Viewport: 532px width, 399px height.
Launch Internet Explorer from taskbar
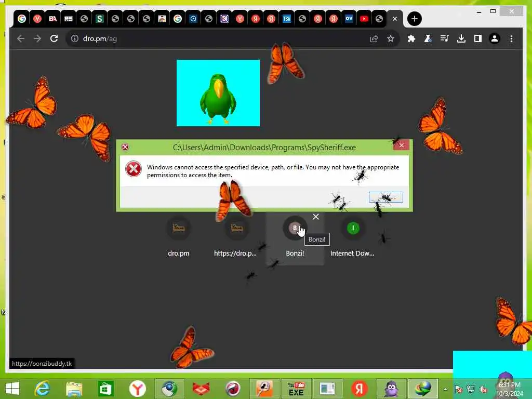coord(43,389)
